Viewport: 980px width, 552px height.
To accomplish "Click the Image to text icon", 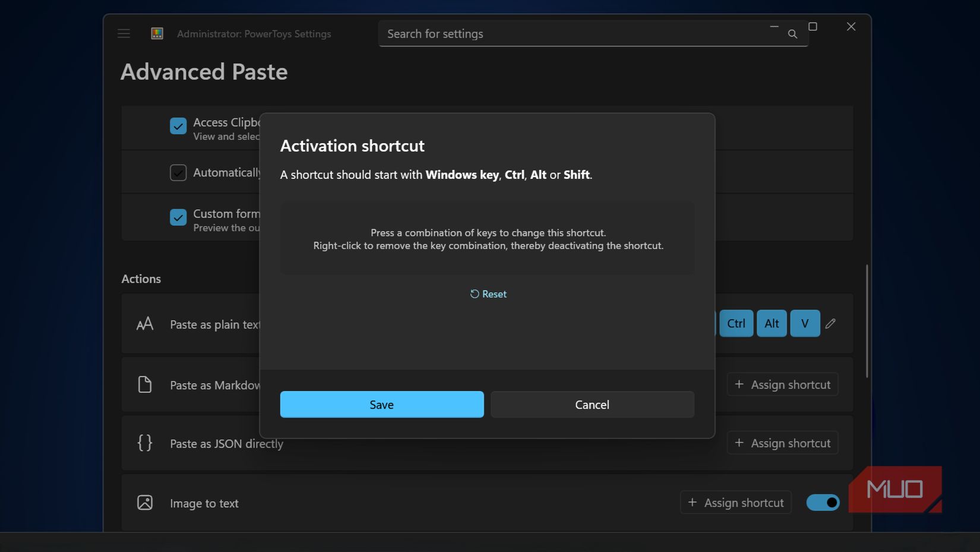I will (x=145, y=503).
